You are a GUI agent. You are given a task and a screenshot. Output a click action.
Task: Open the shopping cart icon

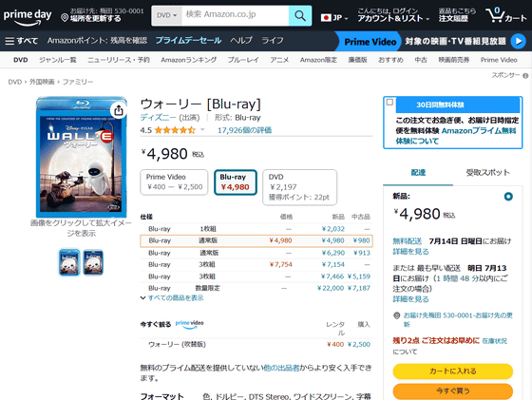(x=495, y=15)
